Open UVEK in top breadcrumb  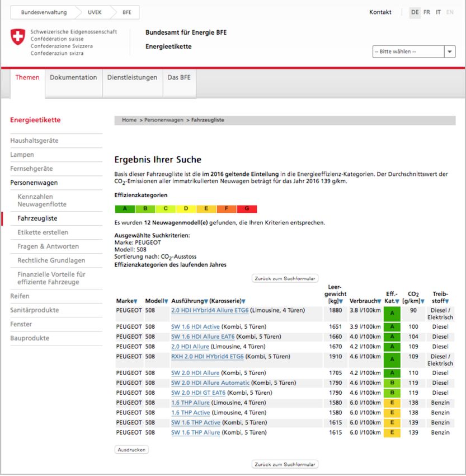coord(95,12)
